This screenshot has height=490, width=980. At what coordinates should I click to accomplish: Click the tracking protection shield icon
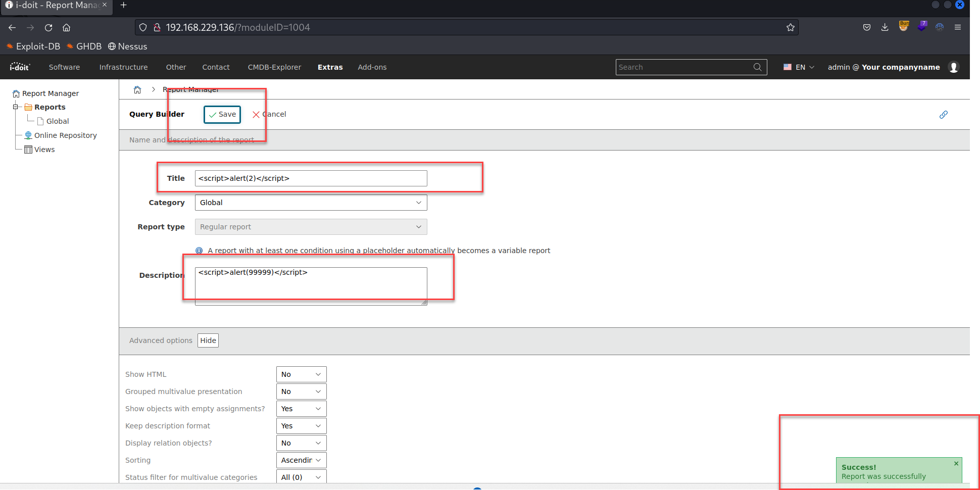[x=143, y=27]
